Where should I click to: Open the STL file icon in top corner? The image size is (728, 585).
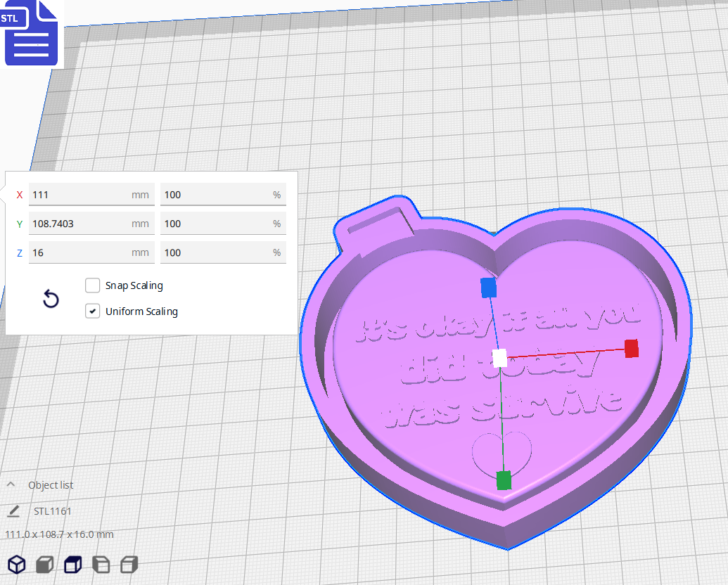[31, 33]
